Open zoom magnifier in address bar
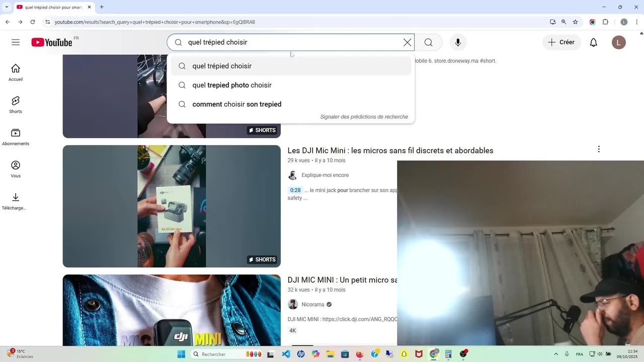 [564, 22]
